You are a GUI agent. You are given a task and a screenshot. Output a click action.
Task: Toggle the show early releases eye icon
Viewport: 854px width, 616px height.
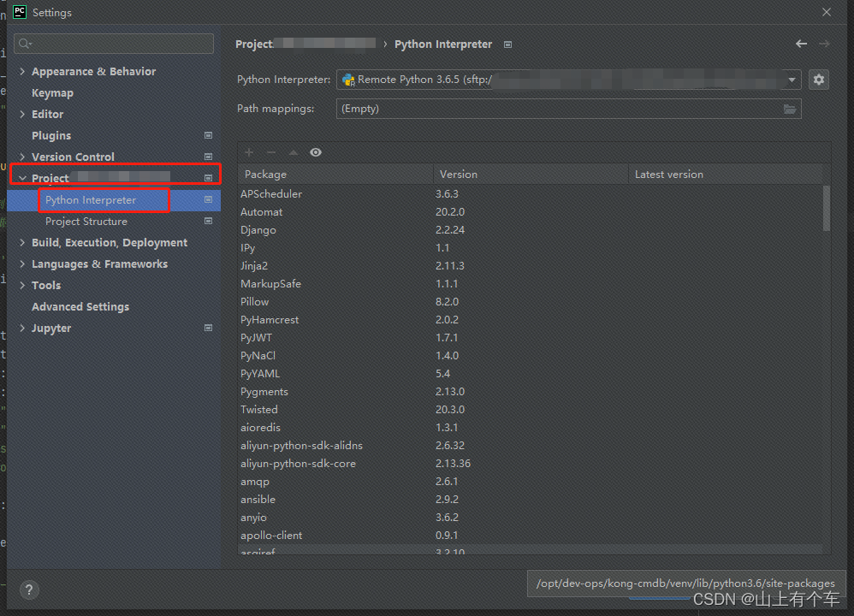[x=316, y=152]
